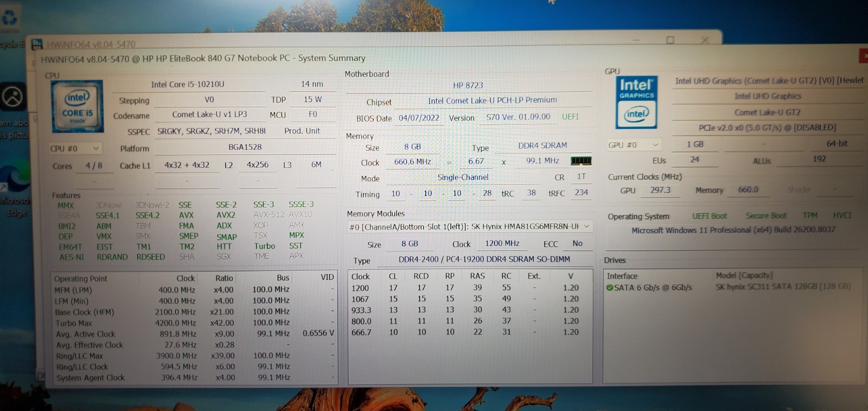868x411 pixels.
Task: Click the HWiNFO64 title bar app icon
Action: (37, 44)
